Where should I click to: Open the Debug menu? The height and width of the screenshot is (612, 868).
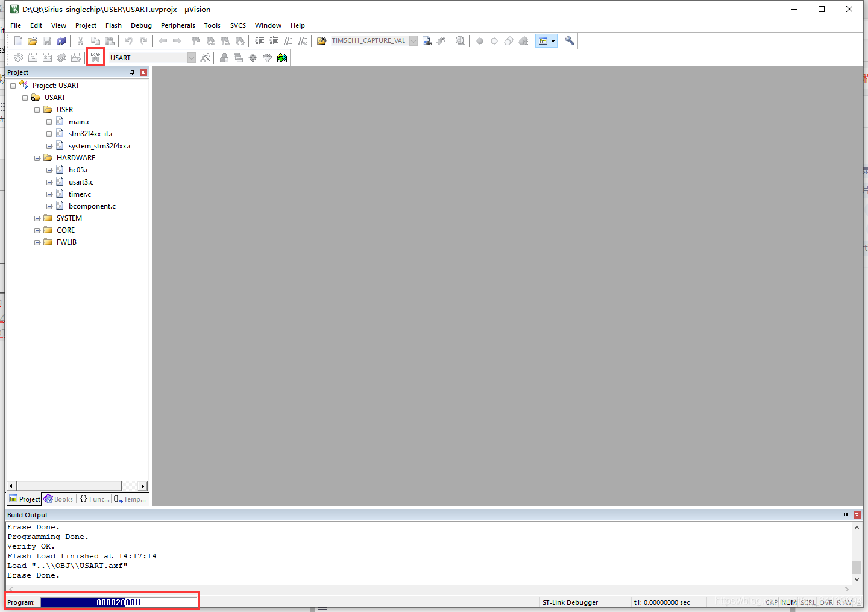[x=141, y=25]
